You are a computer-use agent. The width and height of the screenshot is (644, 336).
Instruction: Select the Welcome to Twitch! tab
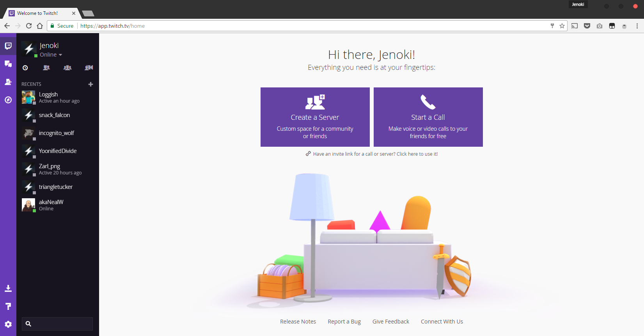41,13
